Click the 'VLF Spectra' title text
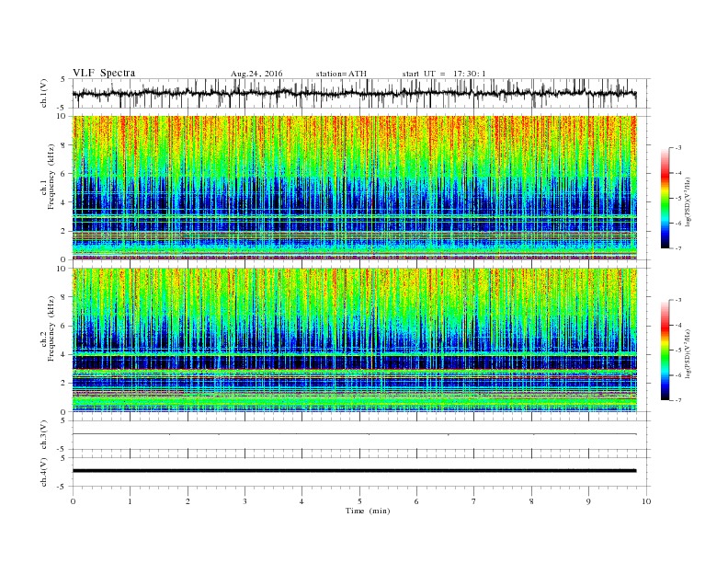The width and height of the screenshot is (728, 563). point(104,73)
